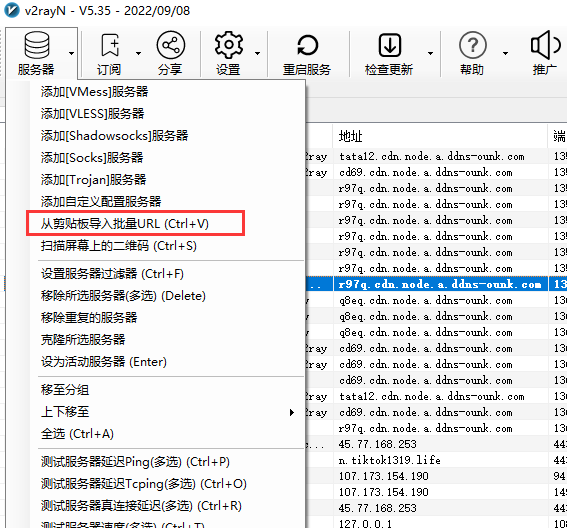Select 扫描屏幕上的二维码 (Ctrl+S)
567x528 pixels.
coord(119,246)
